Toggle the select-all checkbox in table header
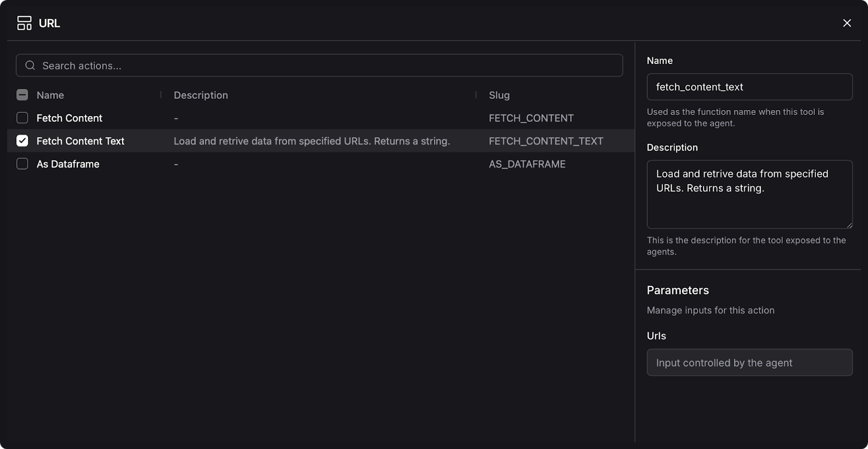868x449 pixels. coord(22,95)
